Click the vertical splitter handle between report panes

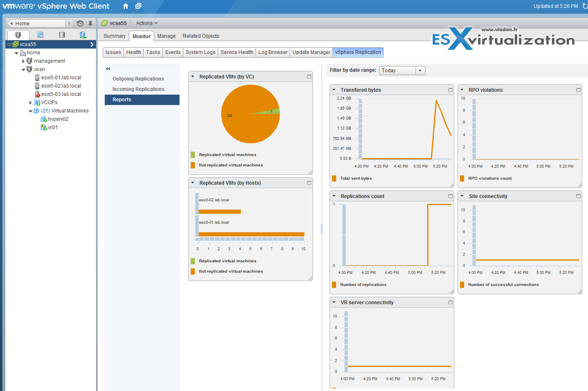click(x=322, y=228)
